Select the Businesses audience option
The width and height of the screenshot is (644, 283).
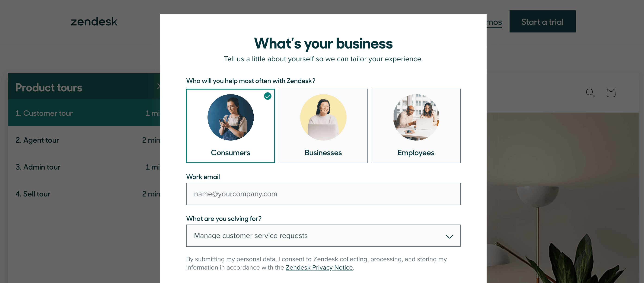pyautogui.click(x=323, y=126)
